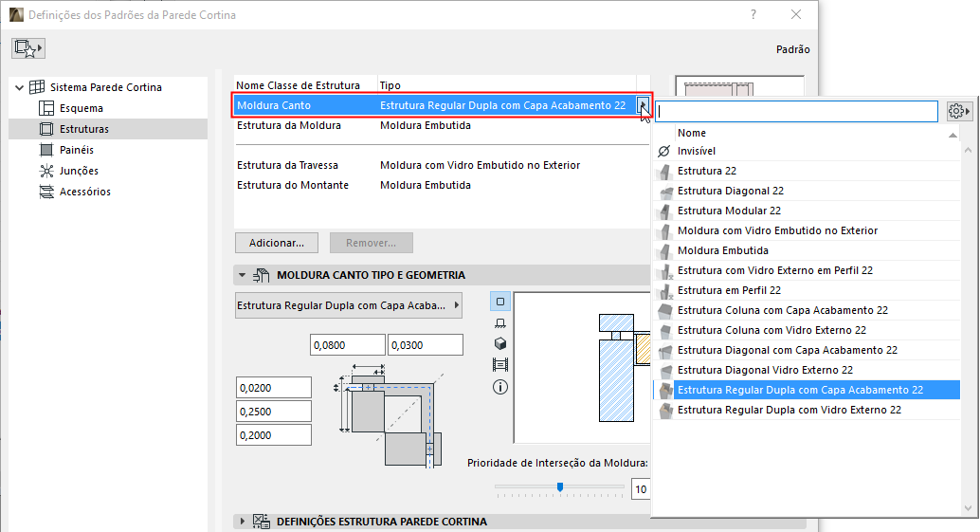The width and height of the screenshot is (980, 532).
Task: Click icon of Estrutura 22 entry
Action: 665,171
